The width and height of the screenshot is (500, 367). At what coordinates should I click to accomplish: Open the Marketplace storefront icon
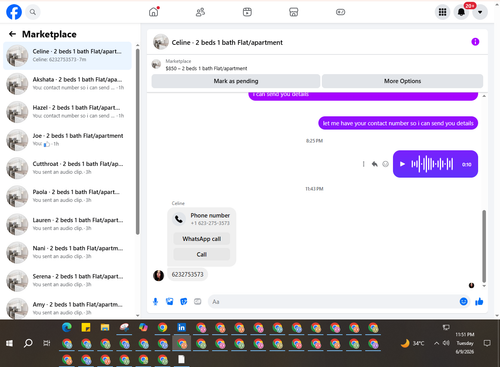pyautogui.click(x=294, y=12)
